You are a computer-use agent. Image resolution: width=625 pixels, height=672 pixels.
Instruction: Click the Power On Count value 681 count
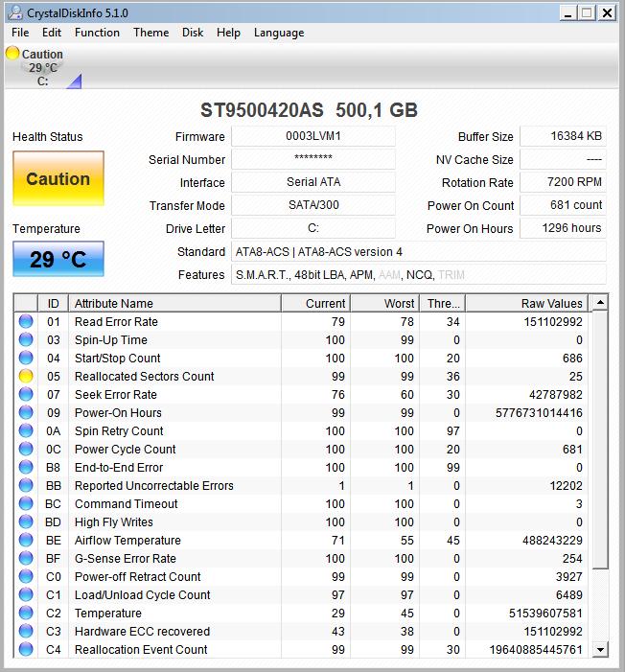tap(564, 205)
